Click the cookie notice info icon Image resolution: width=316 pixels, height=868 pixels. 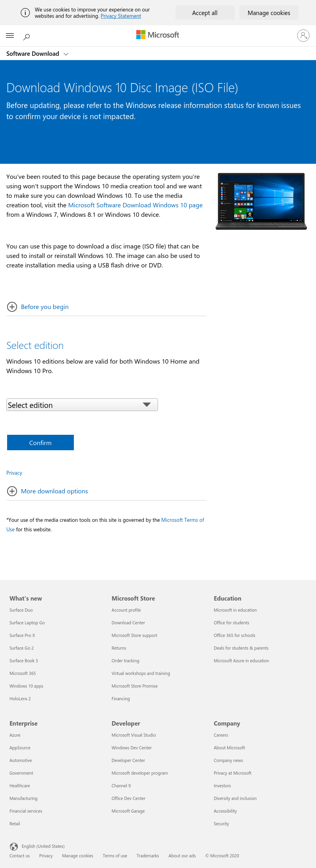coord(25,13)
